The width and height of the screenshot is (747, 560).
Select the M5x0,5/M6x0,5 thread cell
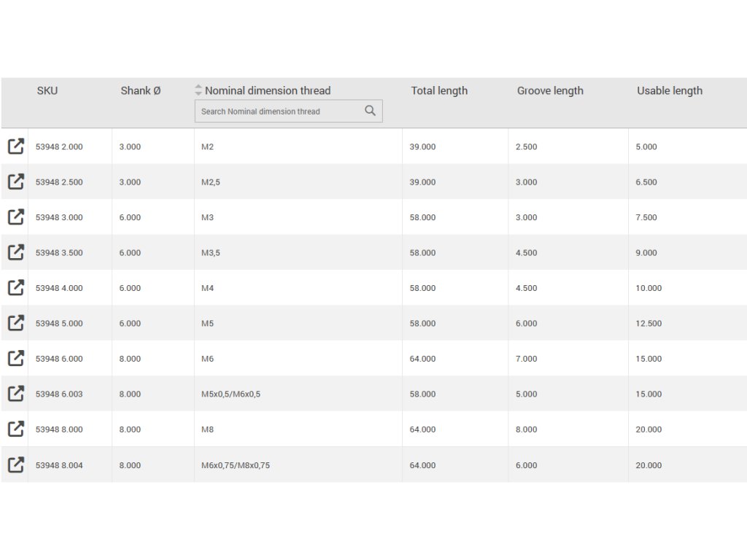231,394
